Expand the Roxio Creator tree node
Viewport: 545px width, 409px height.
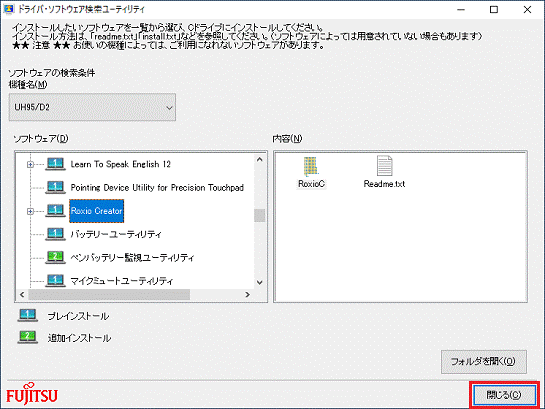click(x=30, y=211)
